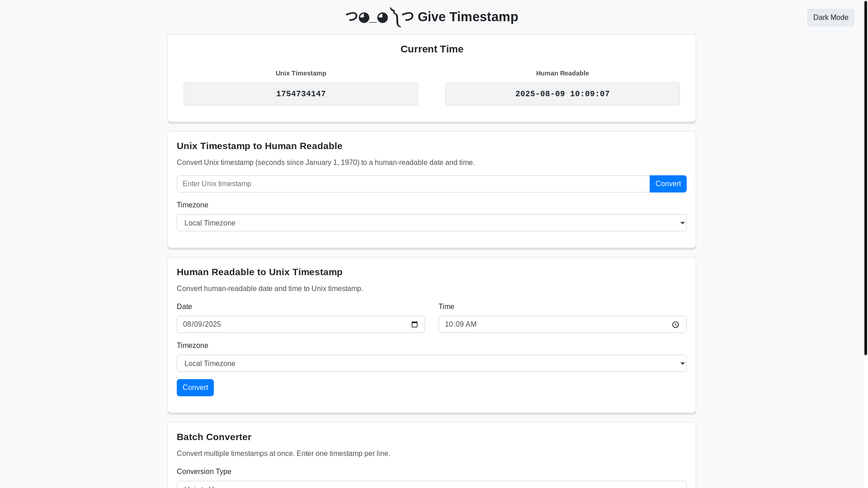
Task: Toggle Dark Mode button
Action: tap(830, 18)
